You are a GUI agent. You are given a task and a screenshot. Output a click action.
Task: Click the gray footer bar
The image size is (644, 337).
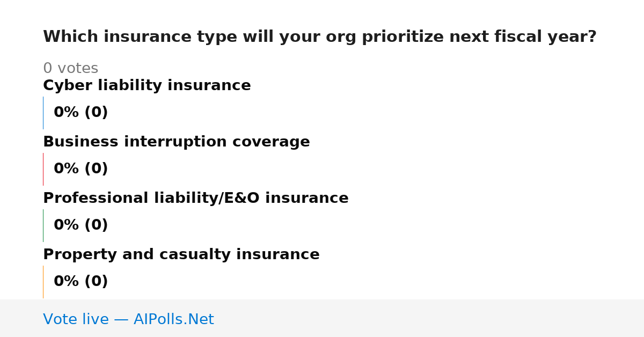(x=322, y=318)
